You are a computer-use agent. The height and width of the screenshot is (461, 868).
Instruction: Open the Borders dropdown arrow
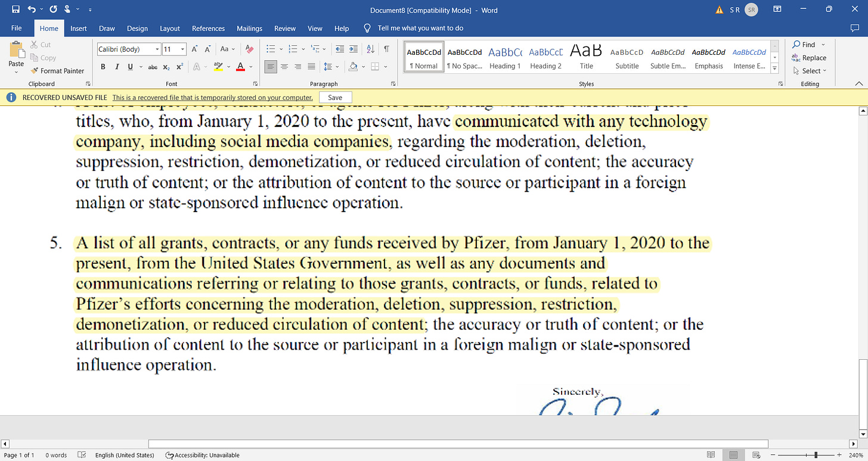coord(385,67)
